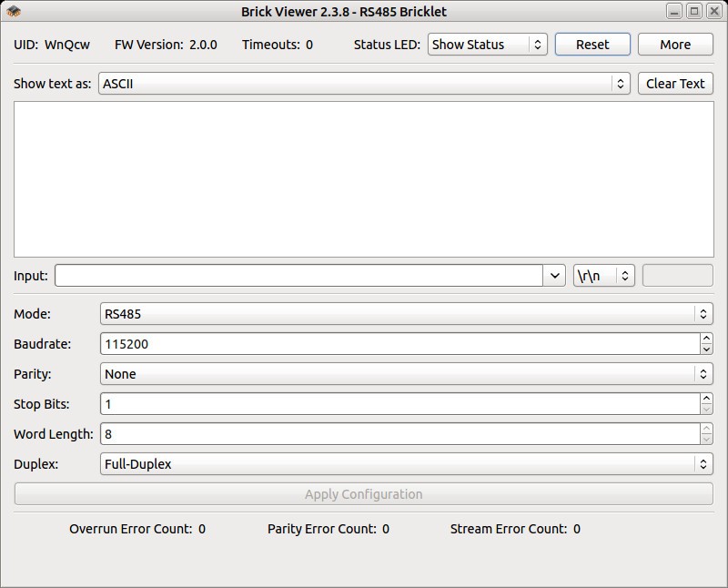This screenshot has width=728, height=588.
Task: Click inside the received text display area
Action: 363,179
